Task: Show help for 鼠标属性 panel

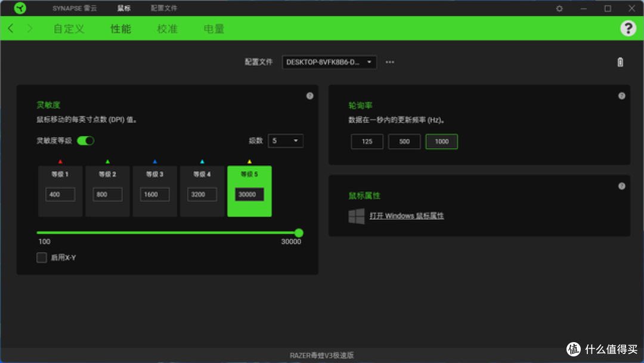Action: coord(621,186)
